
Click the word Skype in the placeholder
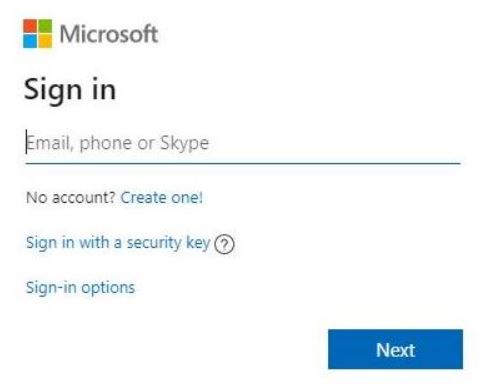(x=184, y=144)
